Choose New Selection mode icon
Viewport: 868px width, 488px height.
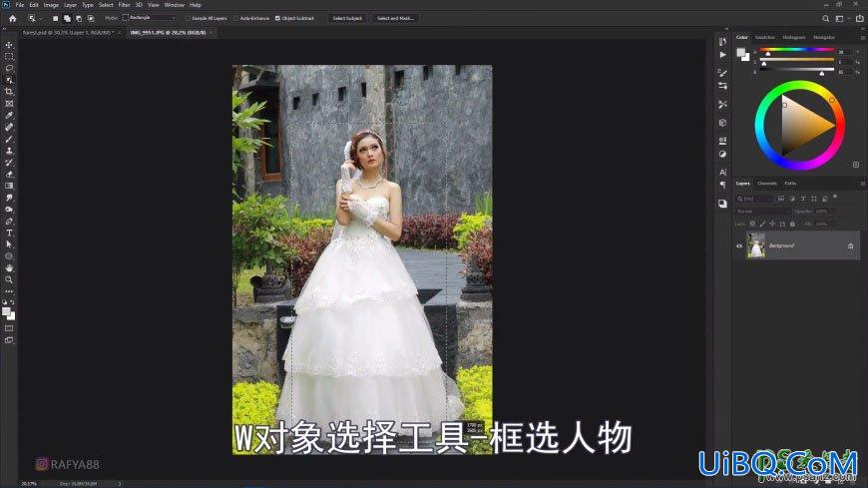pos(55,18)
